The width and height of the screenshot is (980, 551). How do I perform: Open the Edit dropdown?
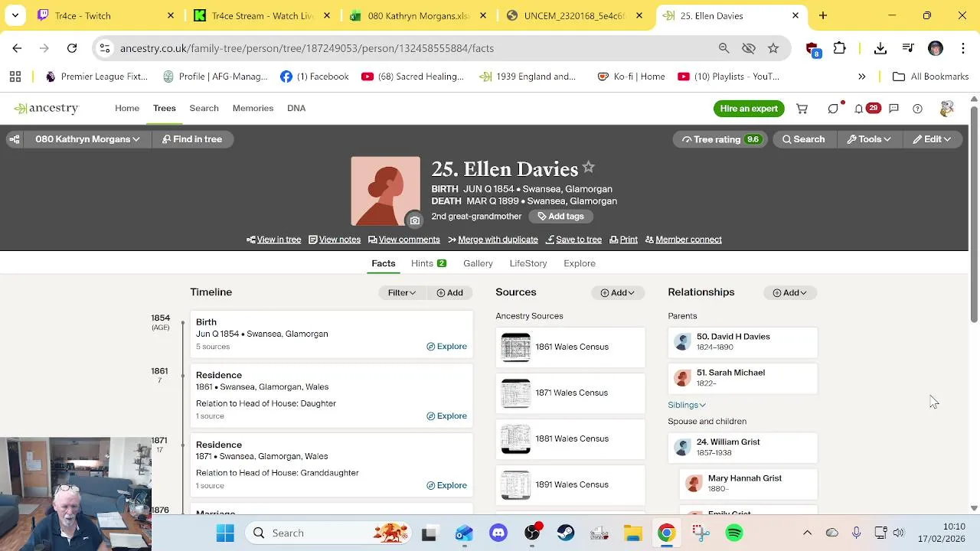(932, 139)
